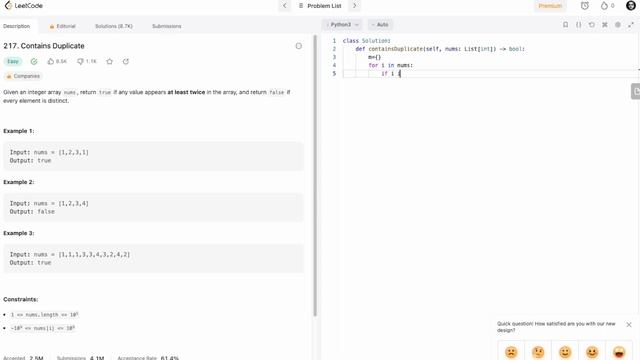The width and height of the screenshot is (640, 360).
Task: Select the satisfied smiling face
Action: [592, 352]
